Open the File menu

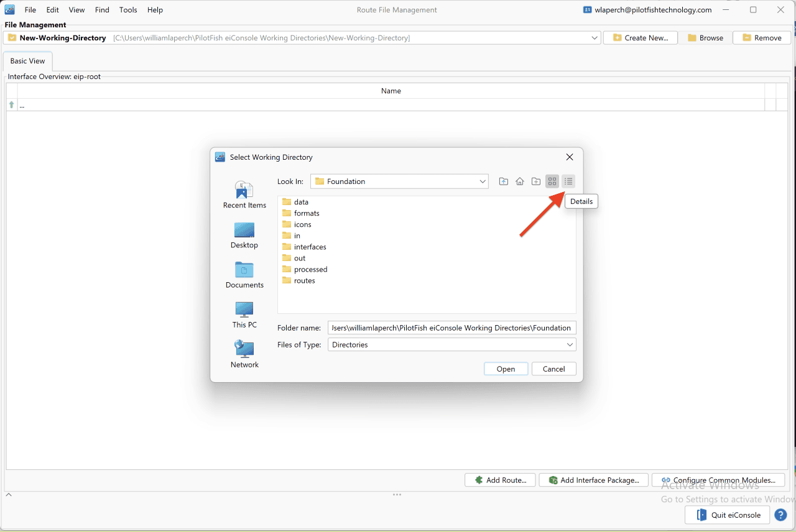click(30, 10)
